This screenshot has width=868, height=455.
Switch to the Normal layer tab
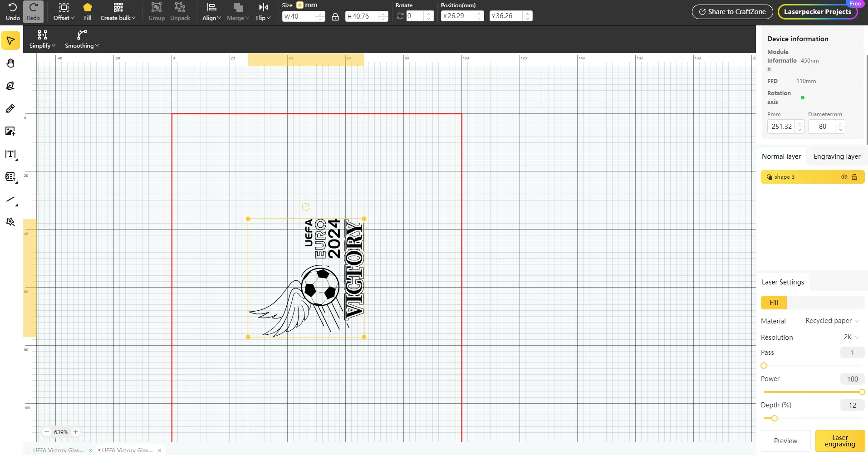point(781,157)
